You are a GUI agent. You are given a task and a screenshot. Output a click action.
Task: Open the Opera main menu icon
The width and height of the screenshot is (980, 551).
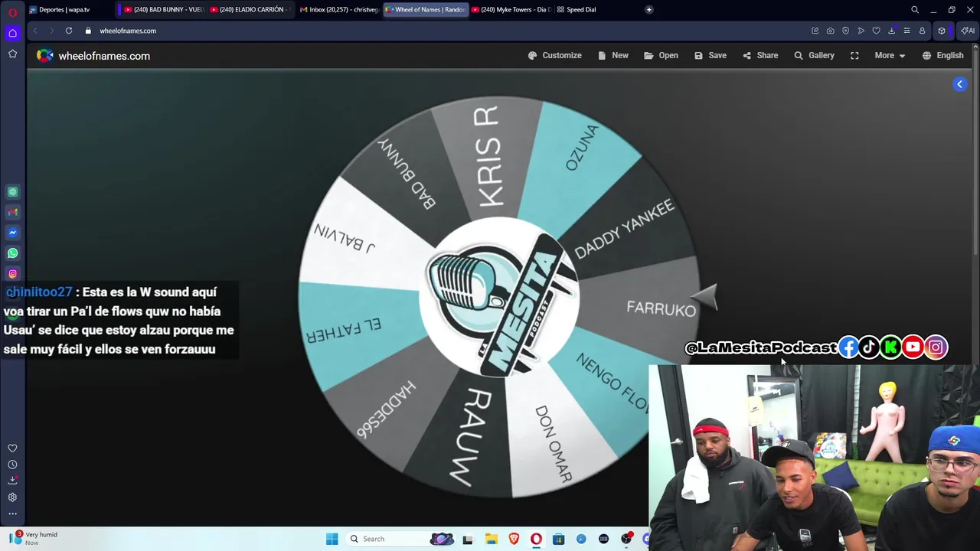point(12,12)
